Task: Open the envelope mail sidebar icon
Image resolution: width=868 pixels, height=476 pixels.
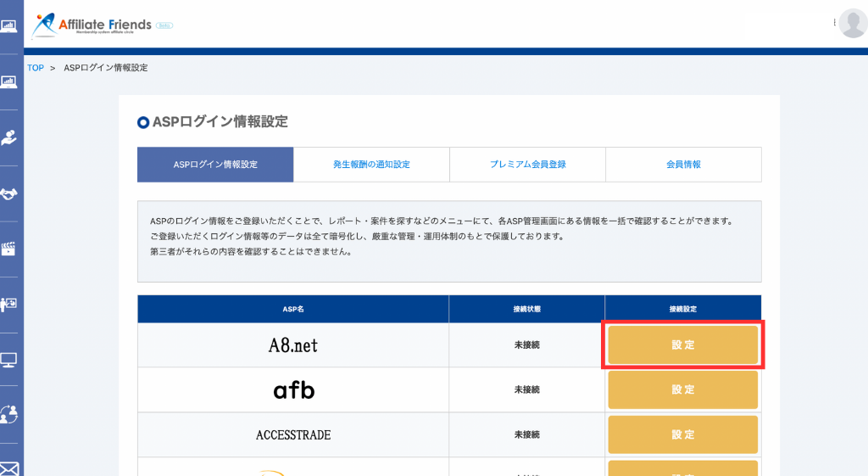Action: point(8,469)
